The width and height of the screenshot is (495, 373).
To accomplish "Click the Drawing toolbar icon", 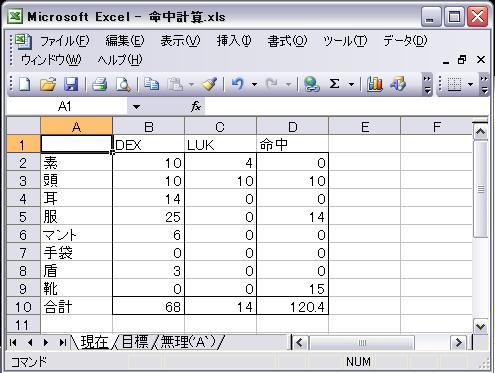I will coord(398,84).
